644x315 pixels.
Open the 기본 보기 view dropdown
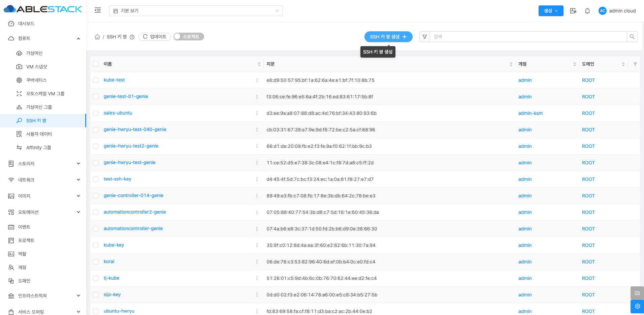tap(196, 11)
